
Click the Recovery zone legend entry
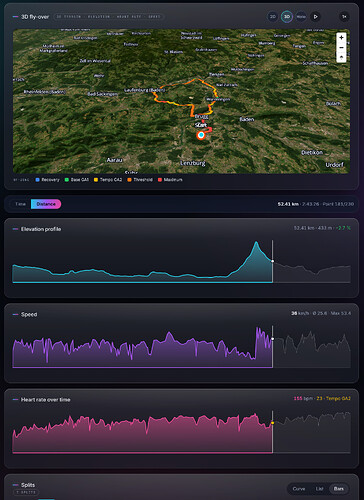[47, 180]
